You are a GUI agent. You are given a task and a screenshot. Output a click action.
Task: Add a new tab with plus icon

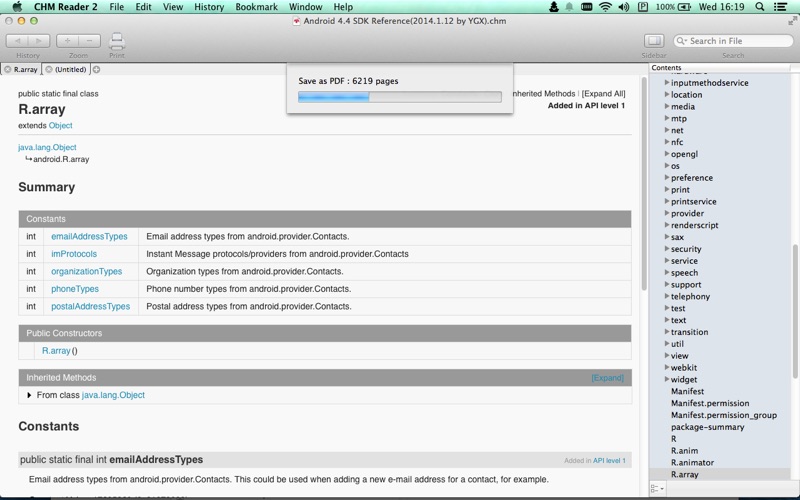pyautogui.click(x=96, y=69)
